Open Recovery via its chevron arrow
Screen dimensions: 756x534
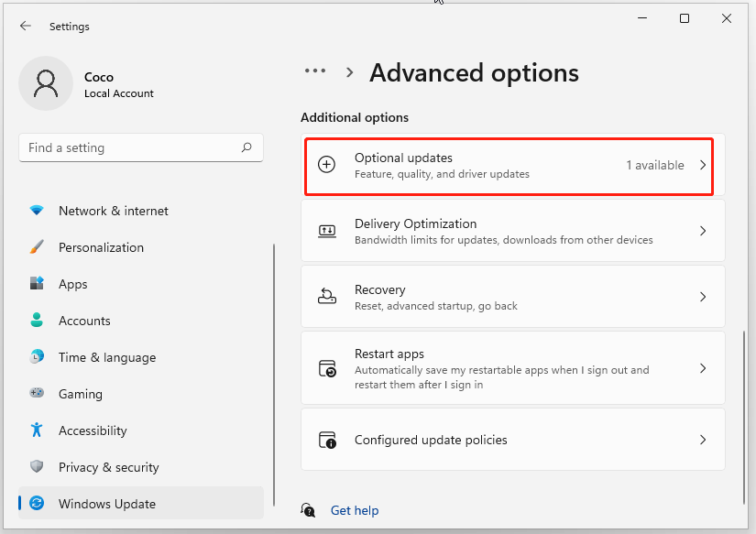pos(703,297)
